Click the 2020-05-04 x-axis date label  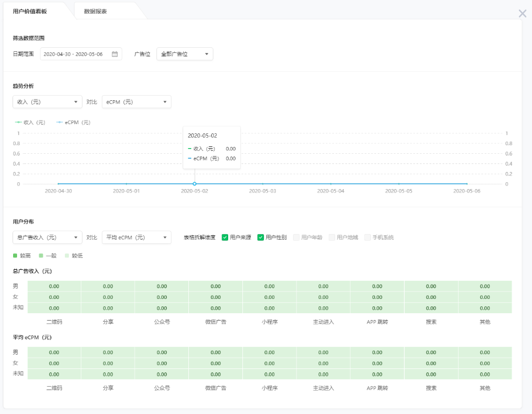click(x=331, y=191)
